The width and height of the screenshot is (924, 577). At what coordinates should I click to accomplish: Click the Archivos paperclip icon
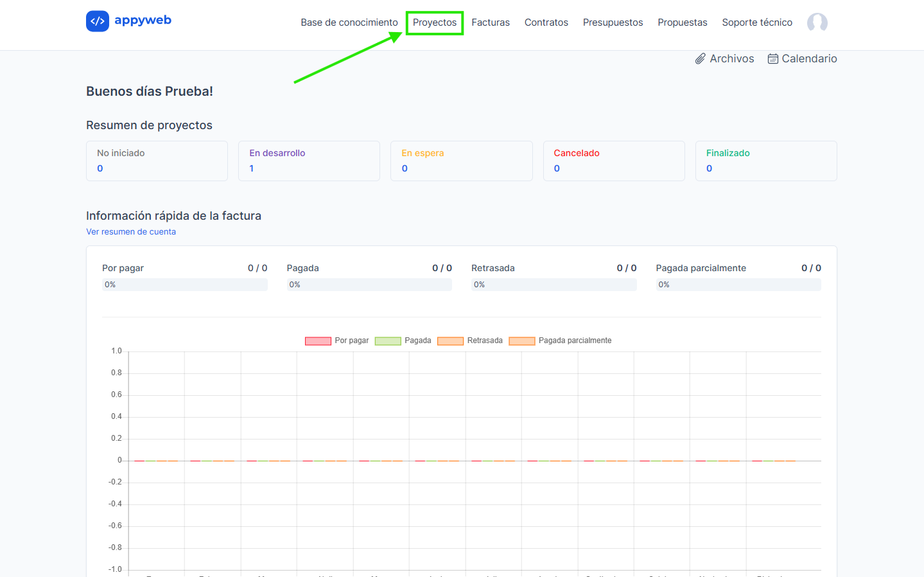pyautogui.click(x=700, y=59)
